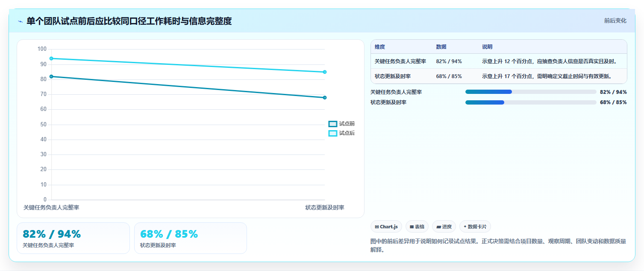
Task: Click the 说明 table column header
Action: pos(488,47)
